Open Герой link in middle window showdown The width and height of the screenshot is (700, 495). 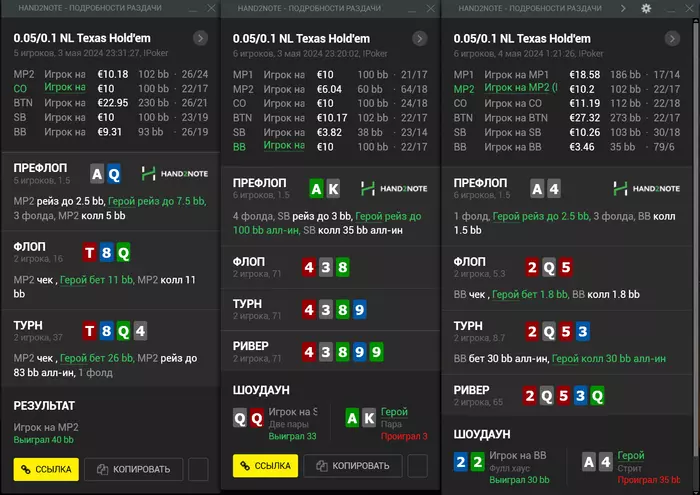[x=394, y=412]
